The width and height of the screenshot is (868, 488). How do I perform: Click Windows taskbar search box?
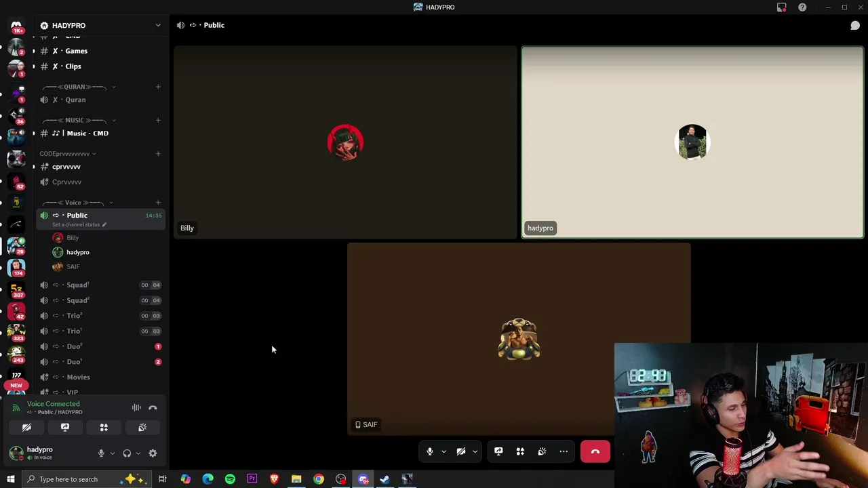coord(87,479)
